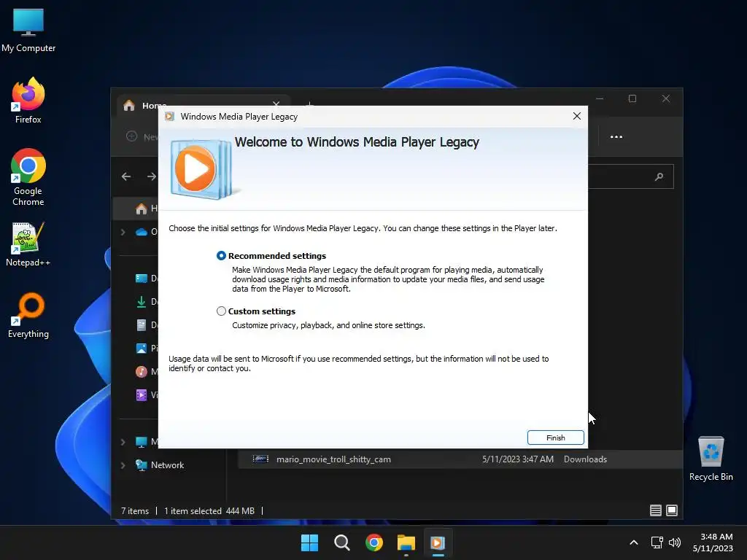Image resolution: width=747 pixels, height=560 pixels.
Task: Expand the This PC navigation node
Action: 123,442
